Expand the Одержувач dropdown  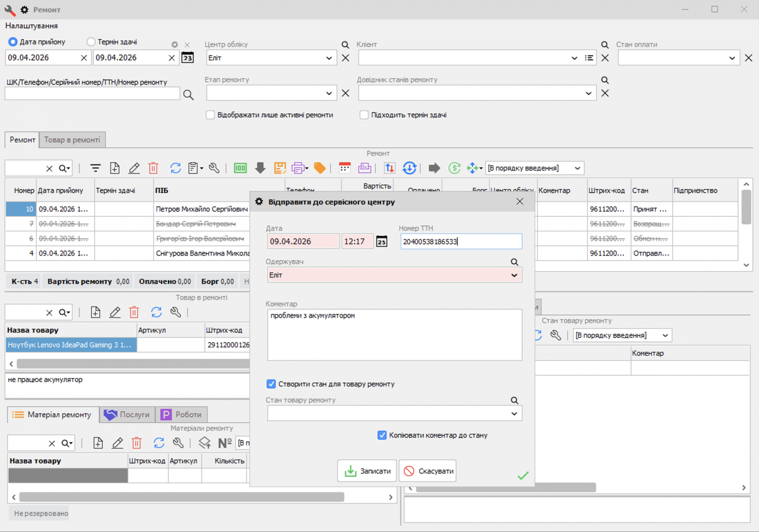pyautogui.click(x=514, y=275)
